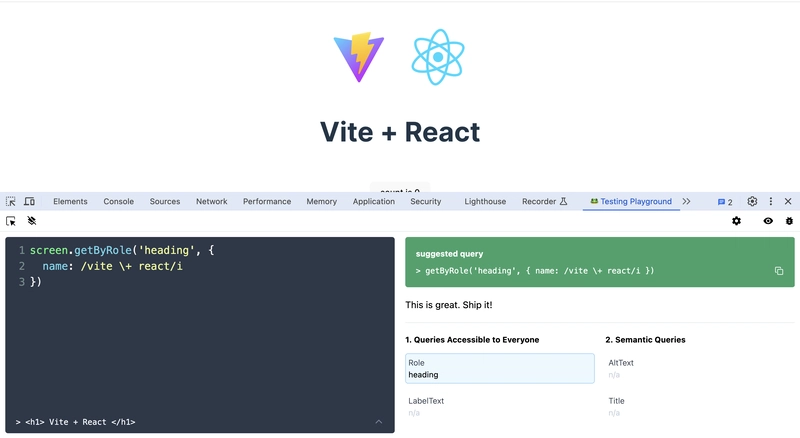Image resolution: width=800 pixels, height=438 pixels.
Task: Select the Memory tab
Action: tap(321, 202)
